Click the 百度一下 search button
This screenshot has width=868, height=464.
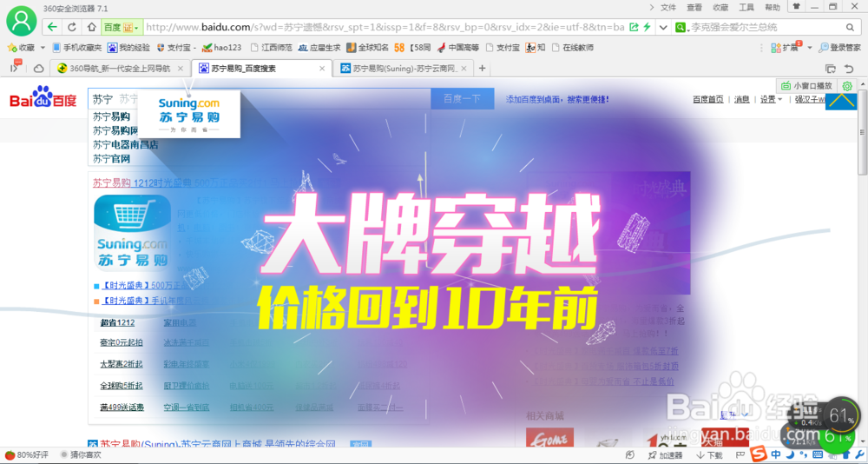(462, 99)
